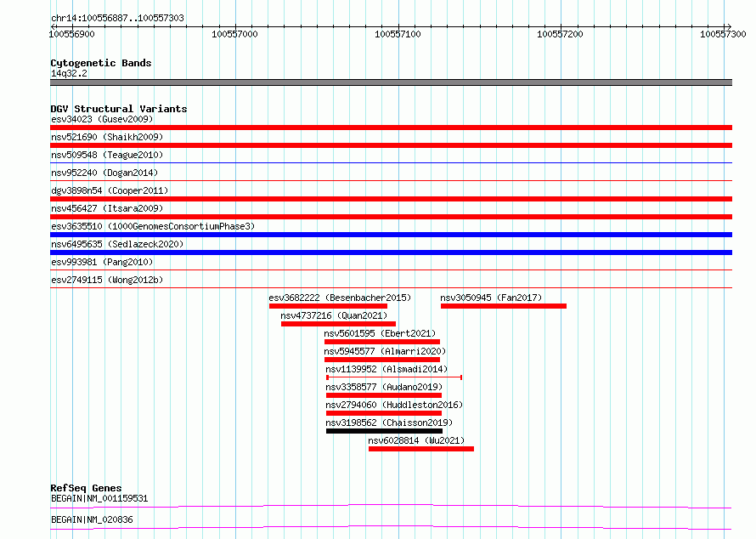This screenshot has width=756, height=539.
Task: Click the nsv952240 (Dogan2014) variant label
Action: coord(104,173)
